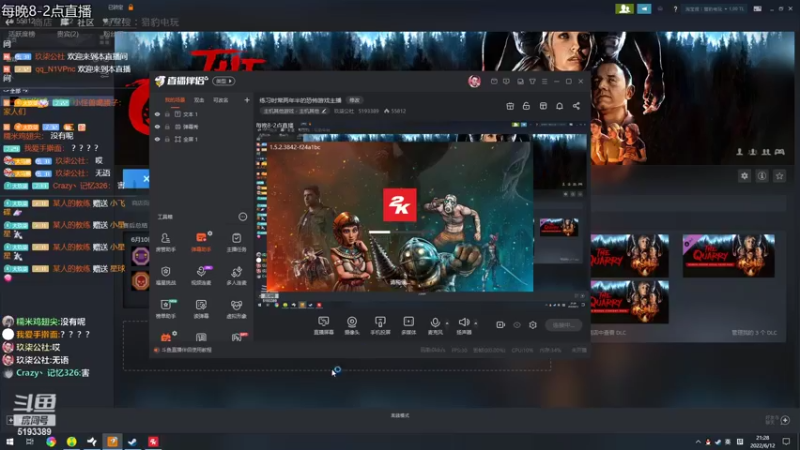Toggle the lock on the 弹幕秀 layer
Screen dimensions: 800x450
[167, 127]
